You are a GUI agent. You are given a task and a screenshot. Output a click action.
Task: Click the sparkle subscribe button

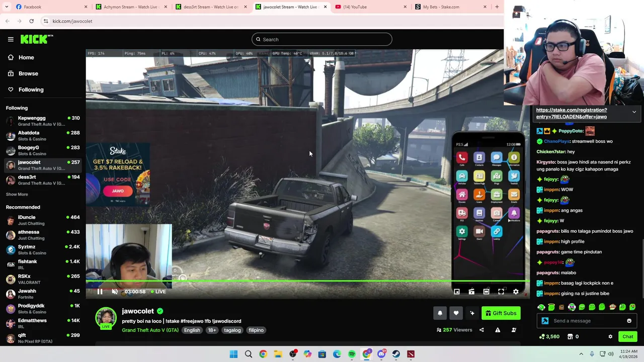(472, 313)
